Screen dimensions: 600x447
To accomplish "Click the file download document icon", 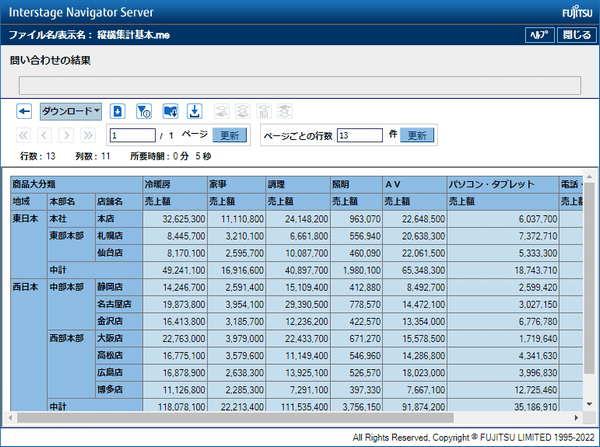I will pos(117,111).
